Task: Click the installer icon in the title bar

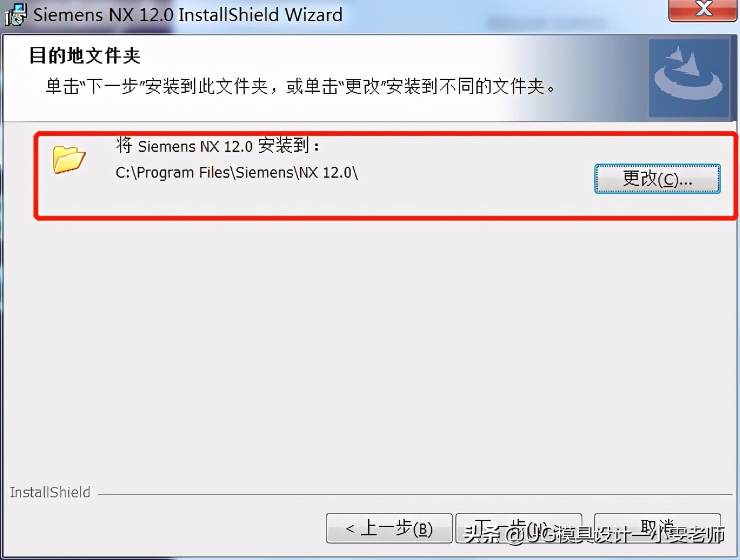Action: [x=15, y=14]
